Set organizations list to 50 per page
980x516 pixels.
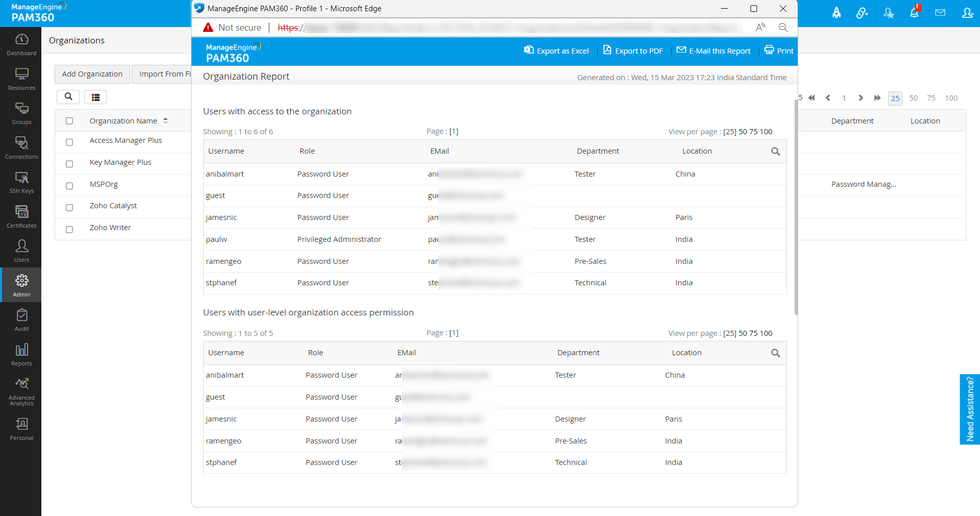[914, 98]
